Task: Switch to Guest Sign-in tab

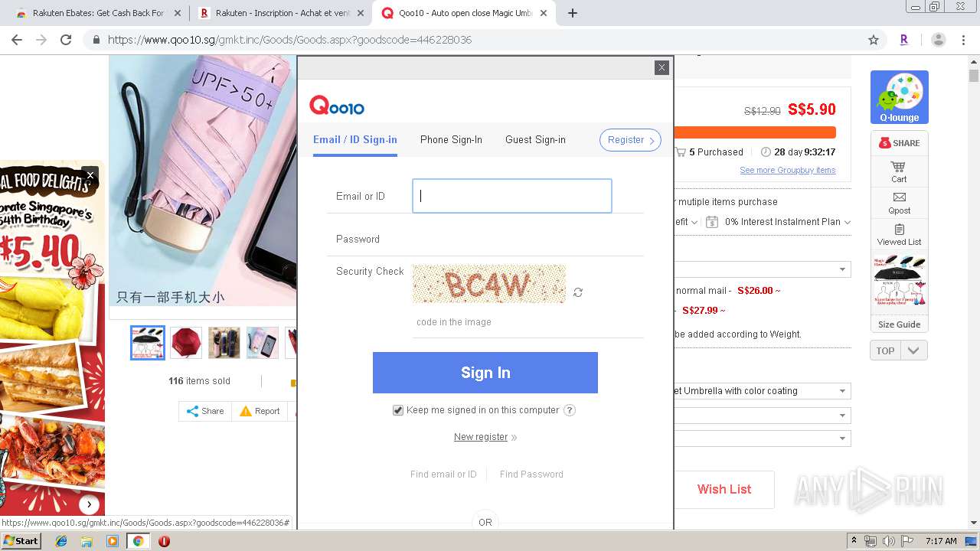Action: 535,139
